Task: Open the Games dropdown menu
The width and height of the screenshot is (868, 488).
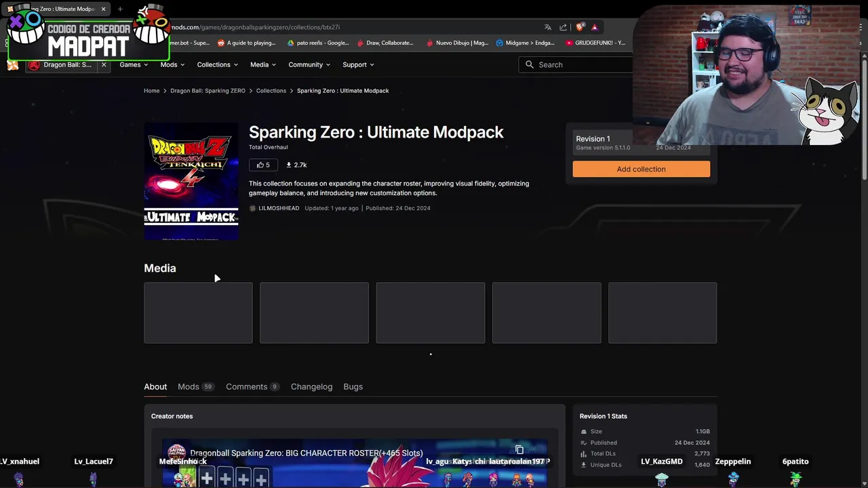Action: [x=134, y=64]
